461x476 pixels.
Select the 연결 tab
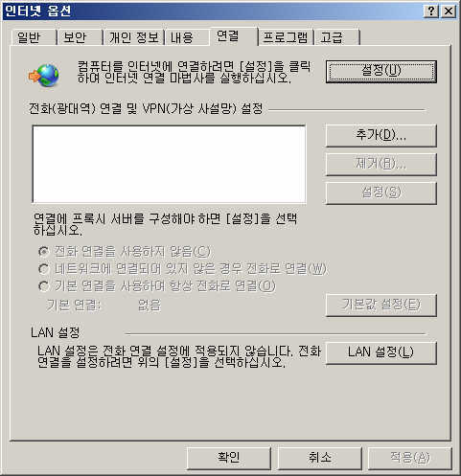click(x=234, y=36)
